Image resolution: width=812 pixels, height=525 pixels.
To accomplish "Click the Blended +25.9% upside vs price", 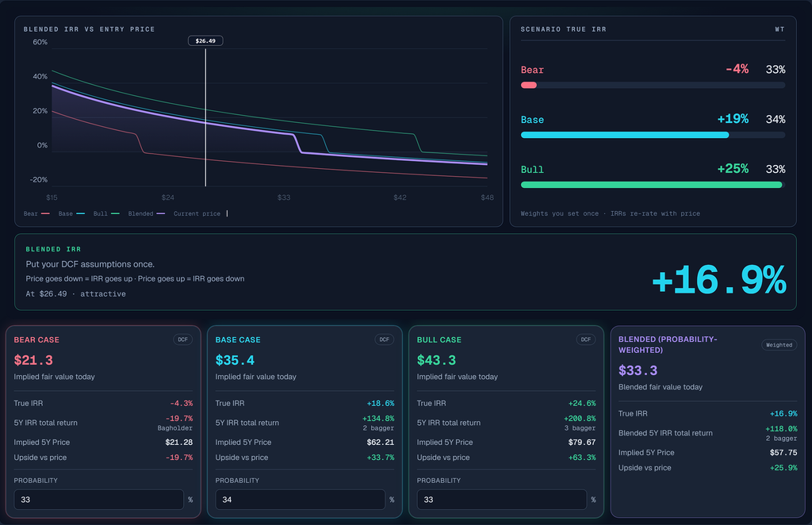I will tap(783, 468).
